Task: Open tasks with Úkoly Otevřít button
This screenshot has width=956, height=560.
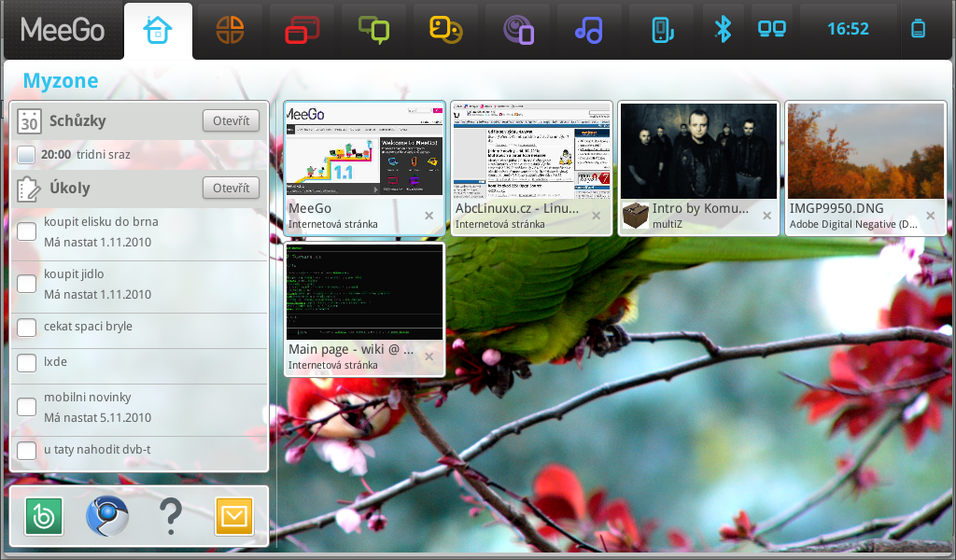Action: pyautogui.click(x=232, y=188)
